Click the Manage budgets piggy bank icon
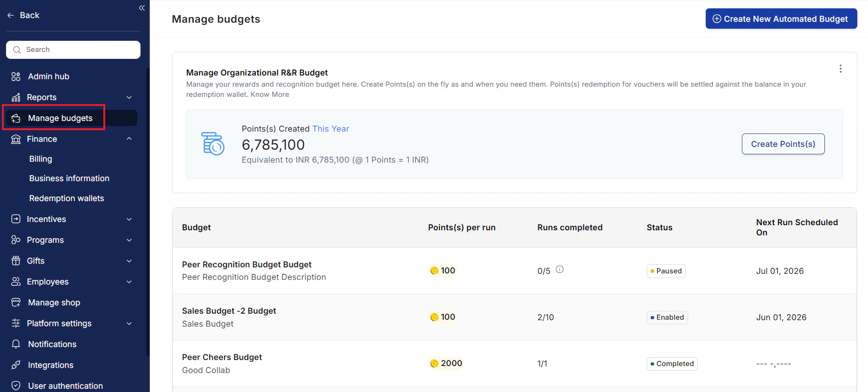Viewport: 868px width, 392px height. (16, 118)
